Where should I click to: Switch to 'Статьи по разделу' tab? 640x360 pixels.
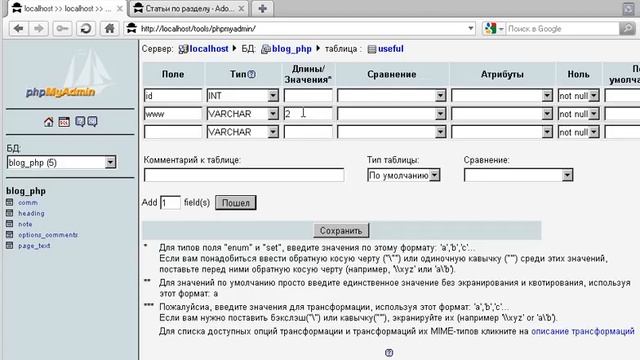[x=189, y=9]
